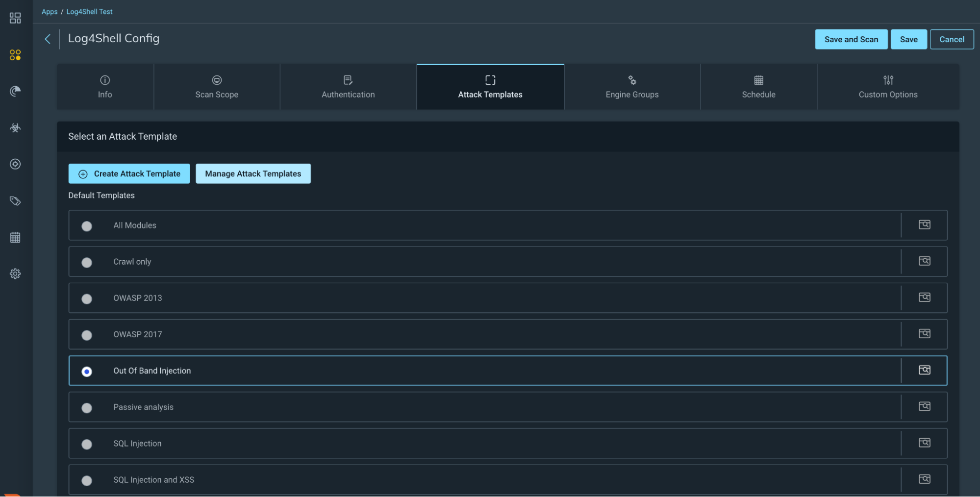
Task: Click the settings gear in sidebar
Action: click(x=15, y=274)
